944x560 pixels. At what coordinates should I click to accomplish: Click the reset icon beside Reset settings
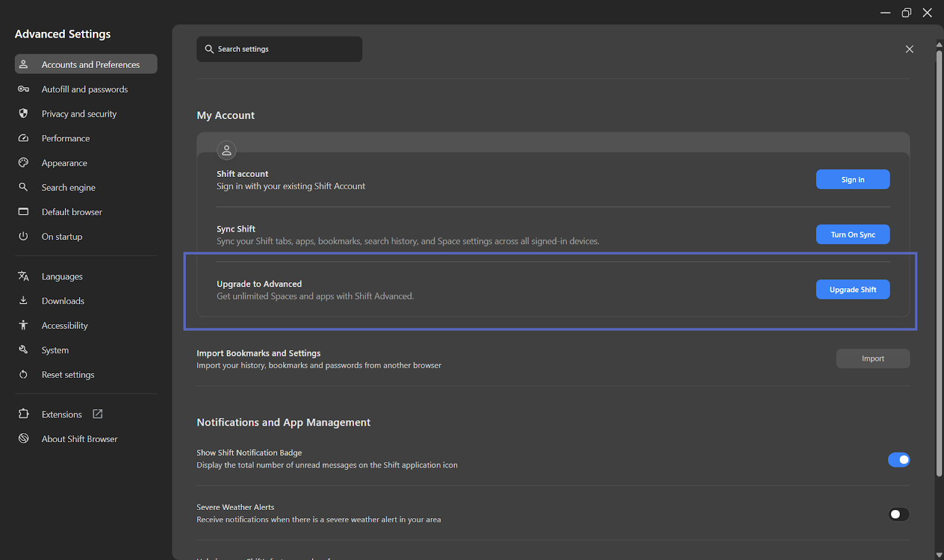point(24,374)
